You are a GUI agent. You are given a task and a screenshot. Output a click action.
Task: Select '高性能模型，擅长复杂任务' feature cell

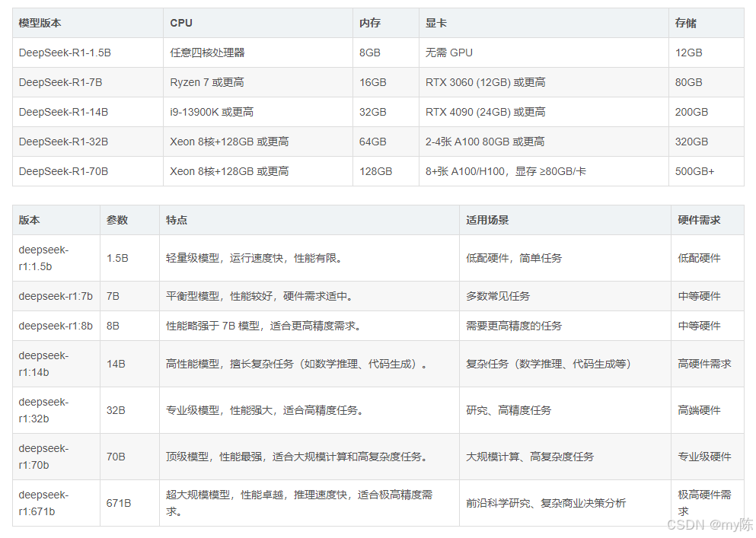click(310, 364)
